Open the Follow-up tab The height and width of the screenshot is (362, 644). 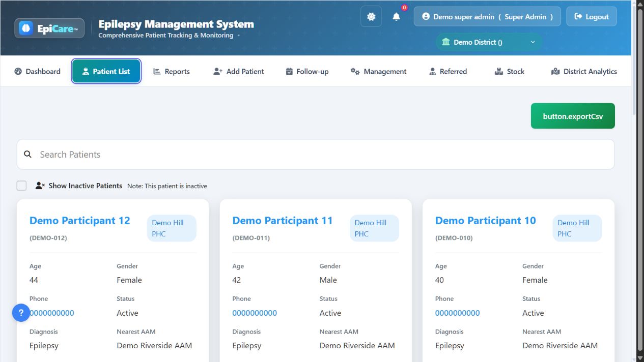[x=307, y=72]
